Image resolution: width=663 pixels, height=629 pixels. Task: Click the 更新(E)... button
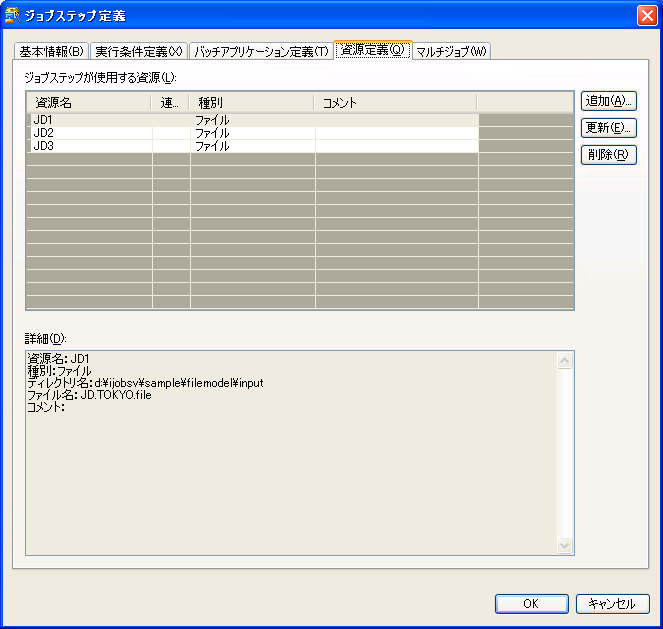(x=608, y=128)
